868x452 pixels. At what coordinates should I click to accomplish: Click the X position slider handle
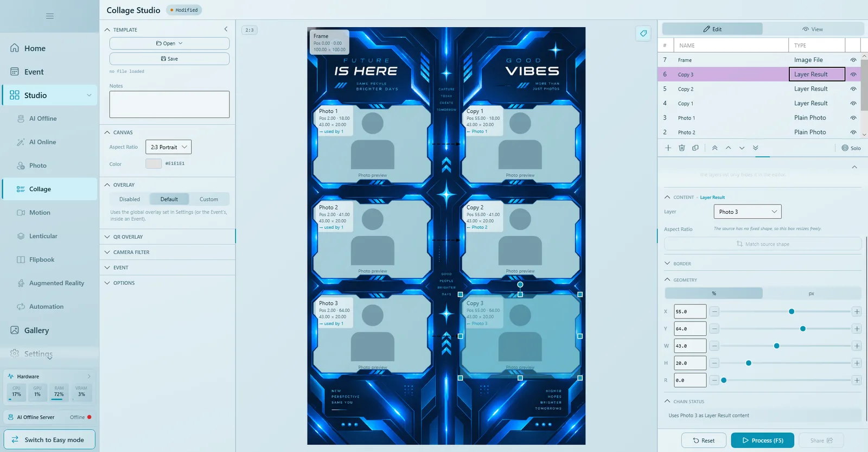tap(792, 311)
